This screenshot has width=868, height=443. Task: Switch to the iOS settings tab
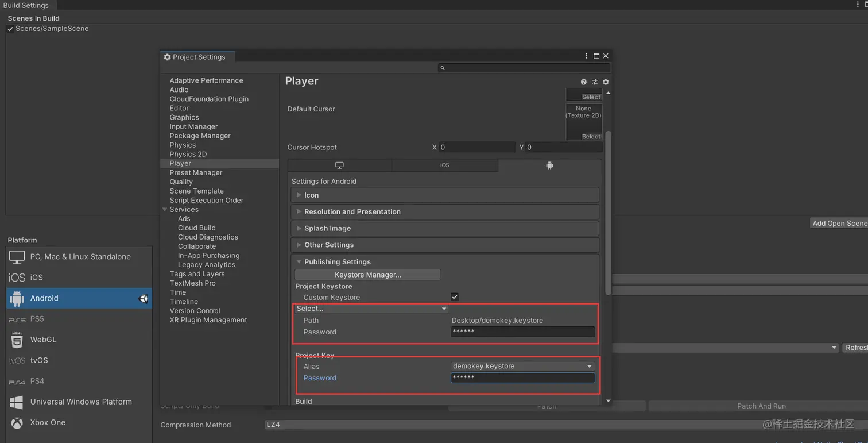click(x=445, y=165)
